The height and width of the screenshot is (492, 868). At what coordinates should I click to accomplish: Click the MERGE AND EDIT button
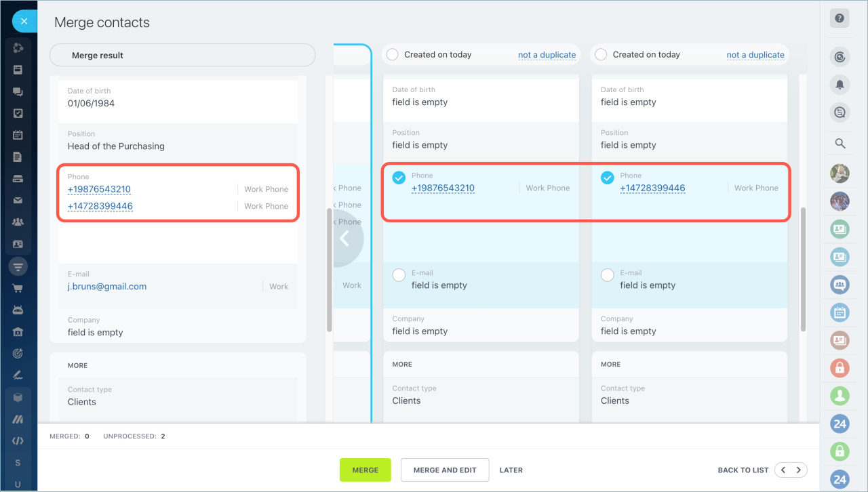click(x=445, y=470)
